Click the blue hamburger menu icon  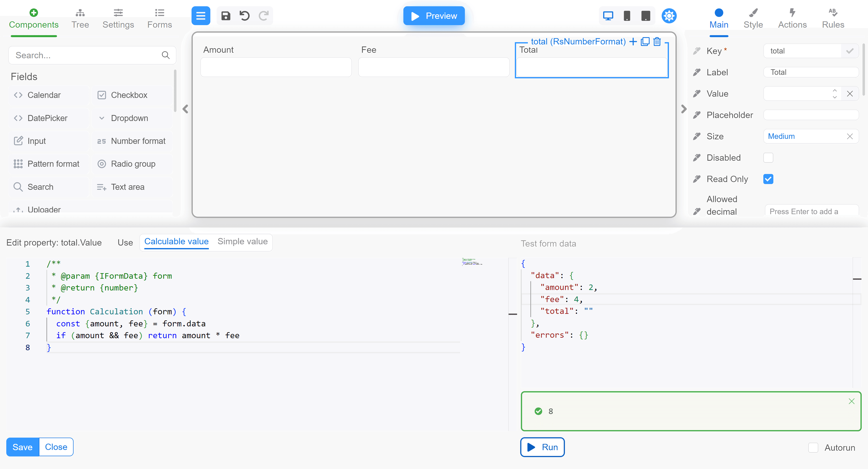coord(201,16)
